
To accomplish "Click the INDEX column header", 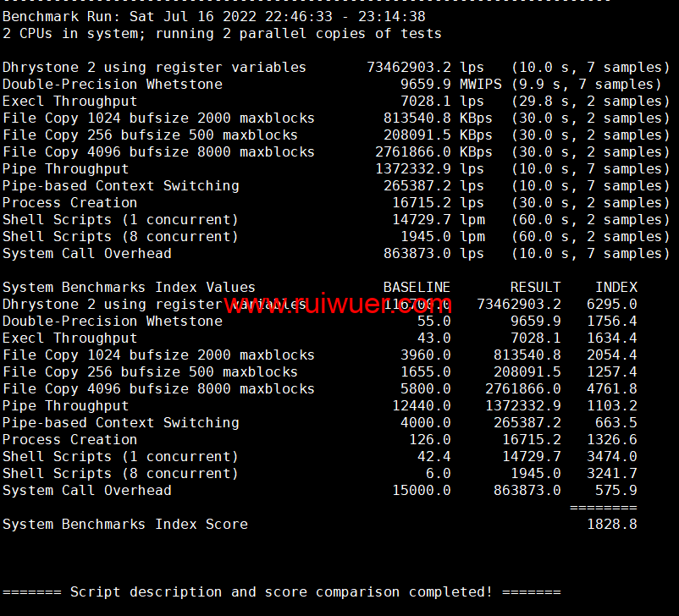I will pos(616,288).
